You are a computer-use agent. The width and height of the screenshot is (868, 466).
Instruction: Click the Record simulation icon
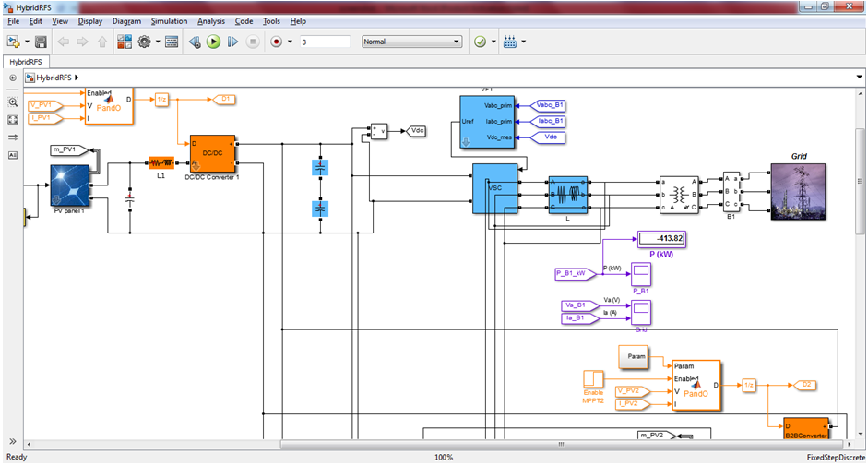click(x=276, y=42)
